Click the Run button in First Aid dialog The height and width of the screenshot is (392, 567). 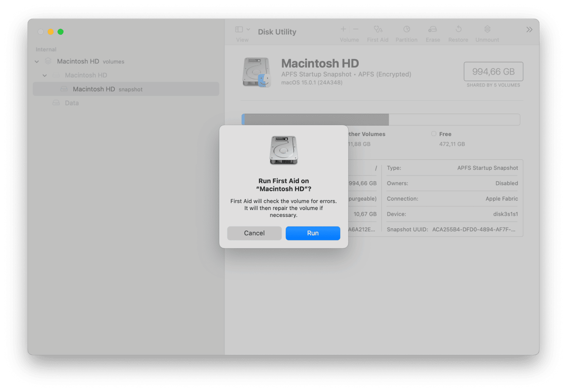313,233
